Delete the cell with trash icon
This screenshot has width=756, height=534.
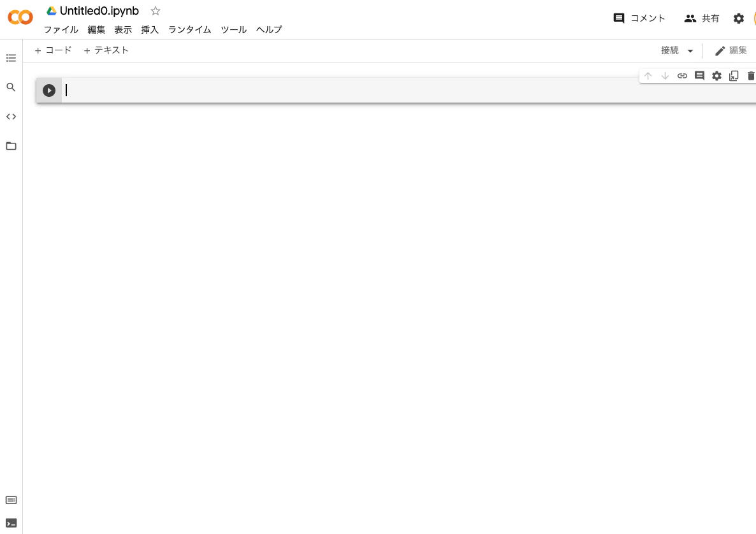pos(751,76)
